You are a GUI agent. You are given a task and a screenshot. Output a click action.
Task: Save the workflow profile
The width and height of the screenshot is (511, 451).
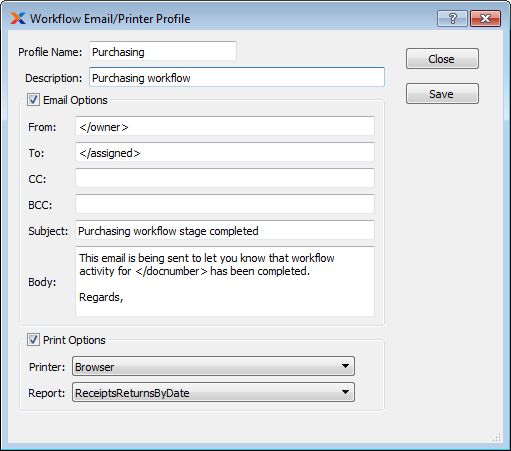[442, 94]
